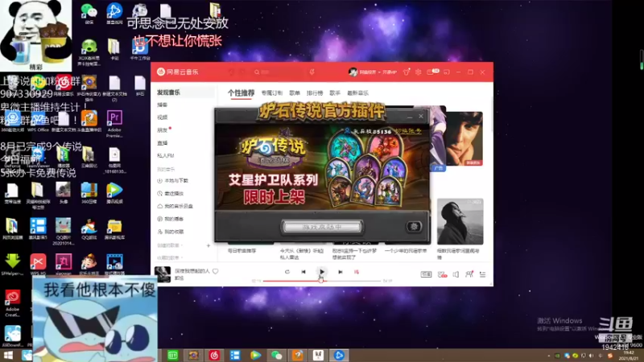Click the play button in NetEase player
This screenshot has height=362, width=644.
321,272
